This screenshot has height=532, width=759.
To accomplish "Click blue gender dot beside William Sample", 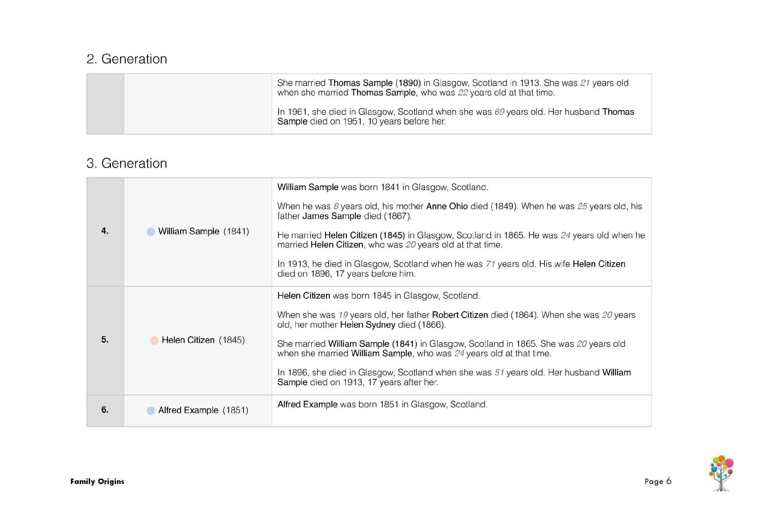I will [151, 232].
